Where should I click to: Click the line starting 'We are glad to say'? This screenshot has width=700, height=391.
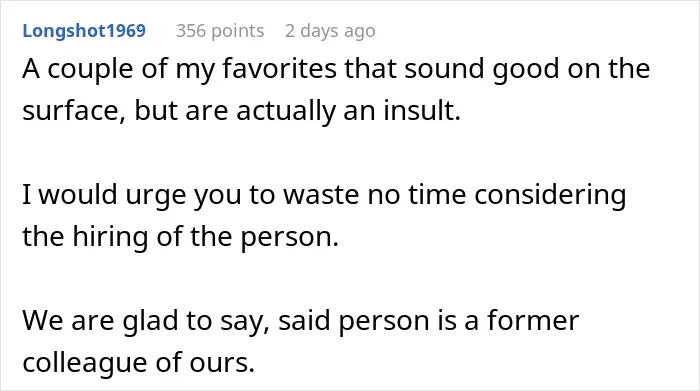click(301, 321)
